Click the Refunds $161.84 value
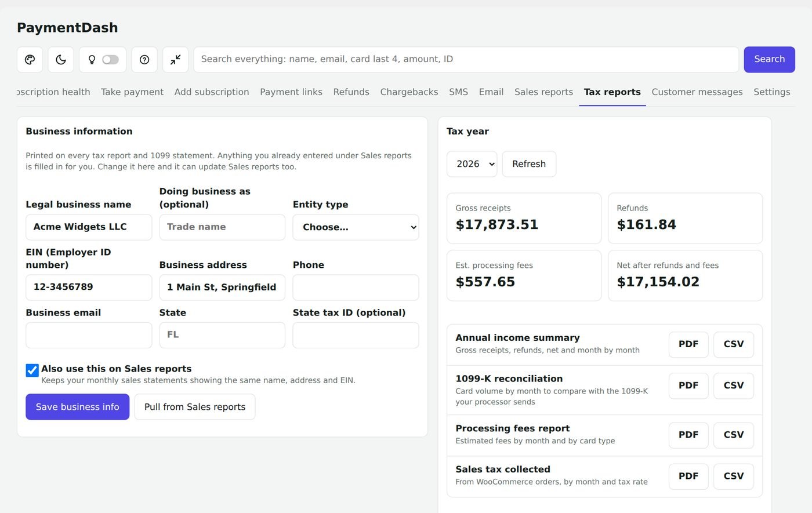This screenshot has width=812, height=513. pyautogui.click(x=646, y=225)
